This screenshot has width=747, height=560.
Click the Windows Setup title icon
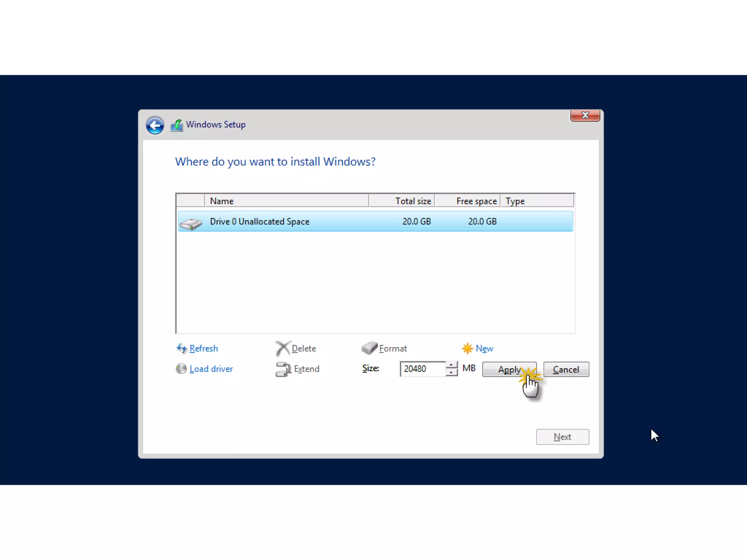[177, 125]
